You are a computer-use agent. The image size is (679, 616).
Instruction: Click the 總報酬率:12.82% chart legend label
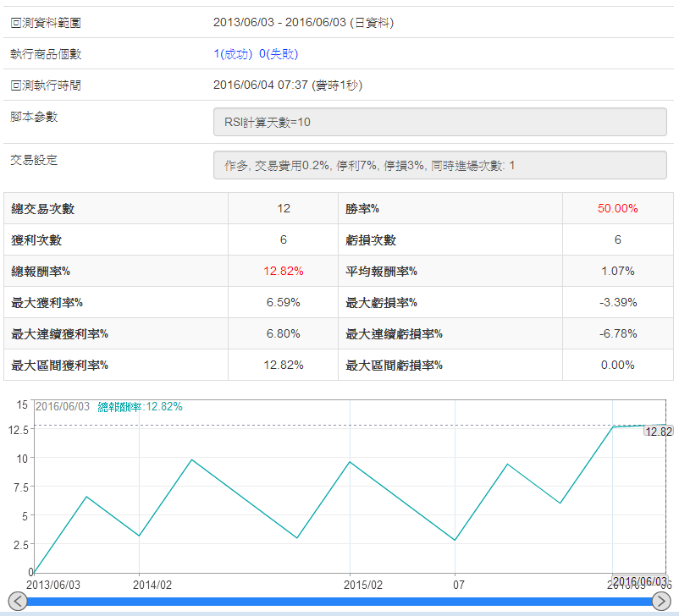[140, 407]
